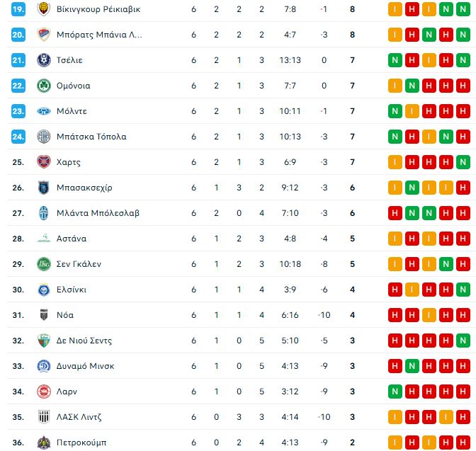
Task: Click the Μπασακσεχίρ team crest
Action: pyautogui.click(x=44, y=188)
